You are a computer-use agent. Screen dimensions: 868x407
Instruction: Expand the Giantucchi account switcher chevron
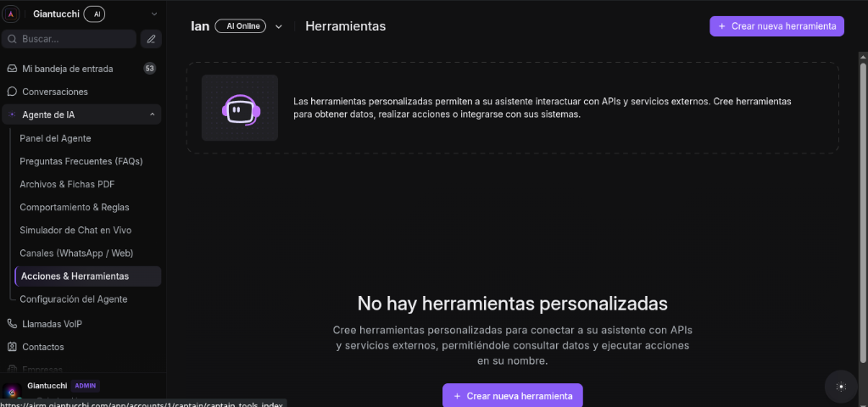pos(154,14)
